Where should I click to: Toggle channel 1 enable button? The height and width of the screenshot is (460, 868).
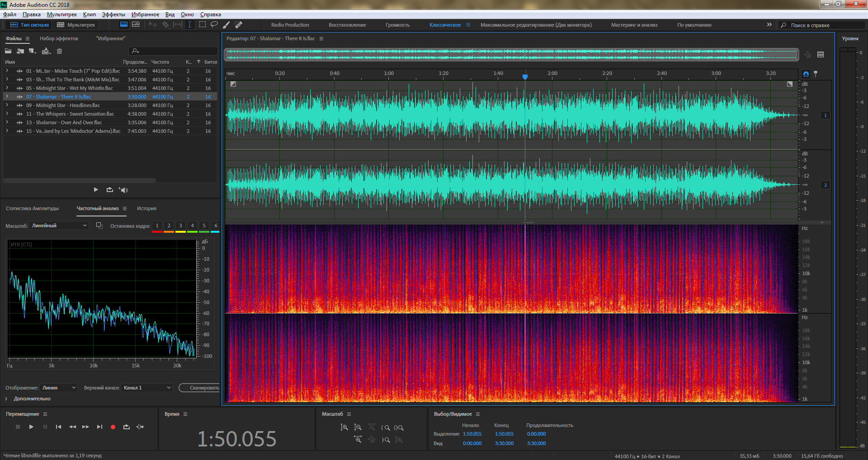pos(826,115)
